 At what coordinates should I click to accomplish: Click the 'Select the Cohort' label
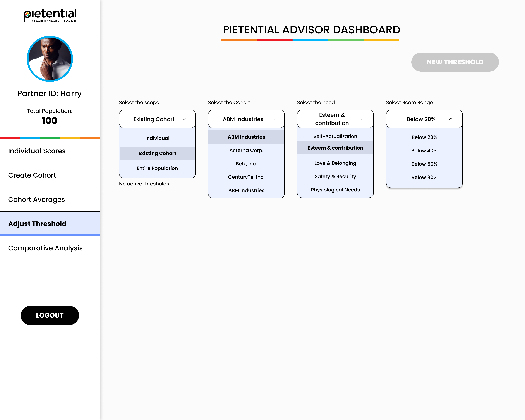point(229,102)
